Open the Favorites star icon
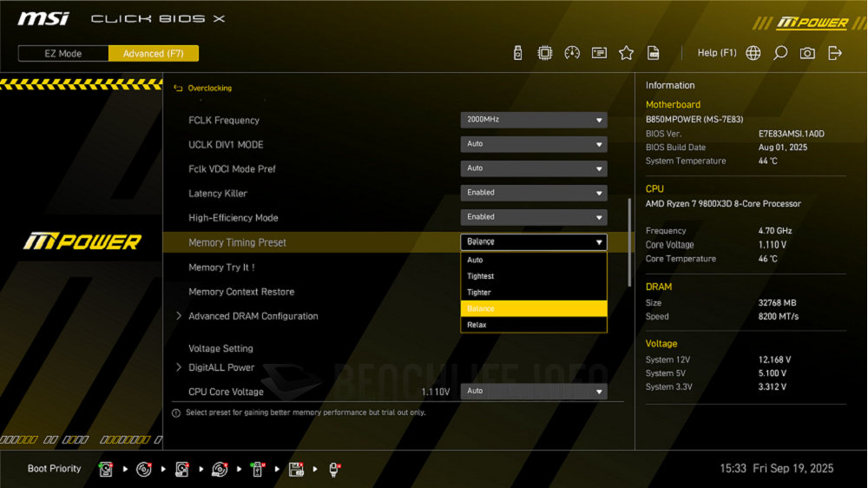The height and width of the screenshot is (488, 868). [x=626, y=53]
